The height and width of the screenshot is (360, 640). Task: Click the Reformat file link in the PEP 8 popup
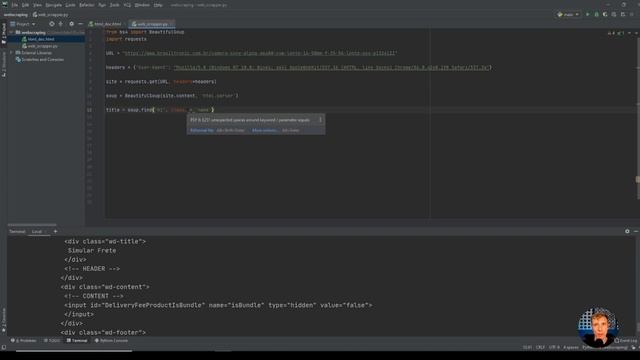coord(202,130)
